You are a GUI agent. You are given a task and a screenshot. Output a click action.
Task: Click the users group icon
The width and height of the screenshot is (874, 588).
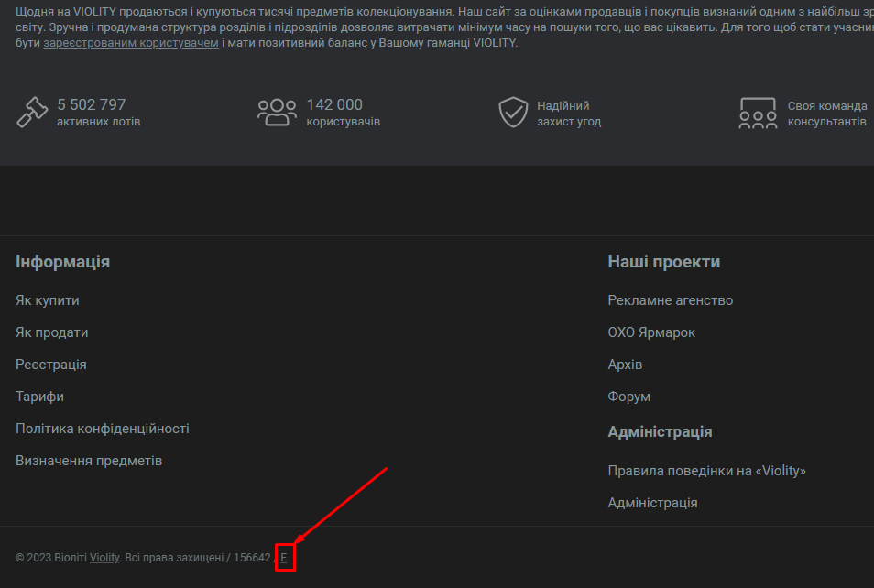coord(277,113)
